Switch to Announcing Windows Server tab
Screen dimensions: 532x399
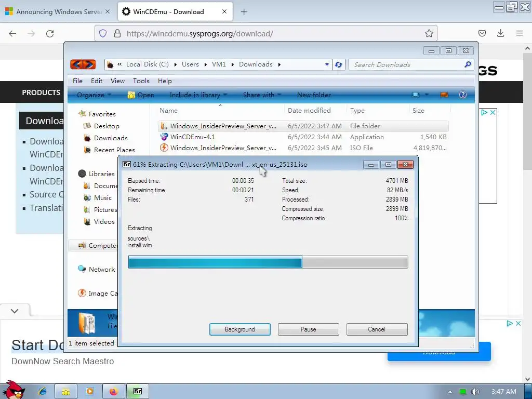pos(58,11)
